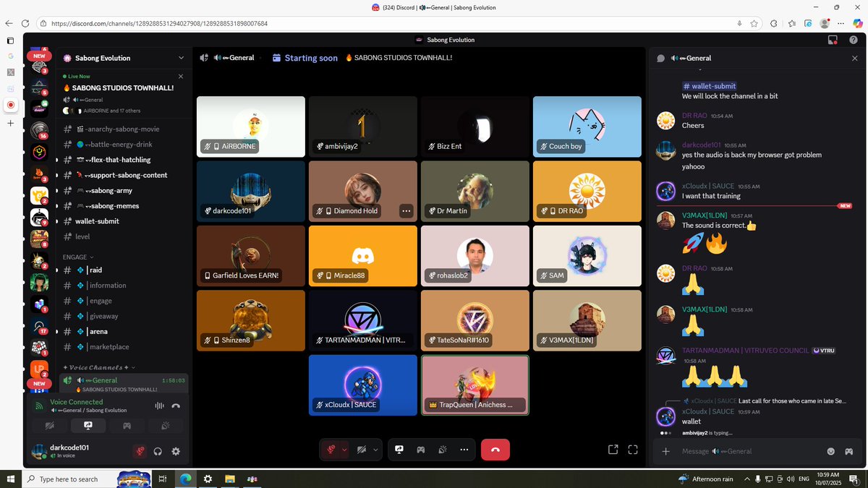Share screen button in Voice Connected panel
This screenshot has height=488, width=868.
tap(88, 427)
